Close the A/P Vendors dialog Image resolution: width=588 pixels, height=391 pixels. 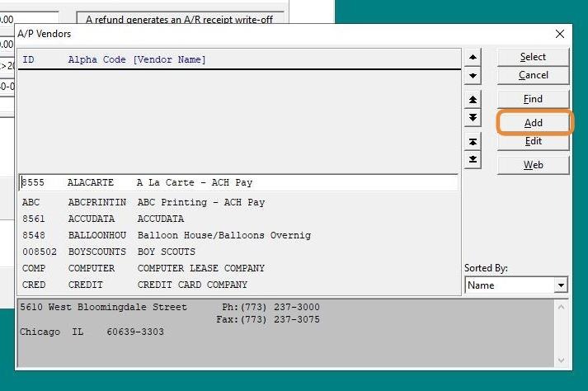pyautogui.click(x=559, y=34)
